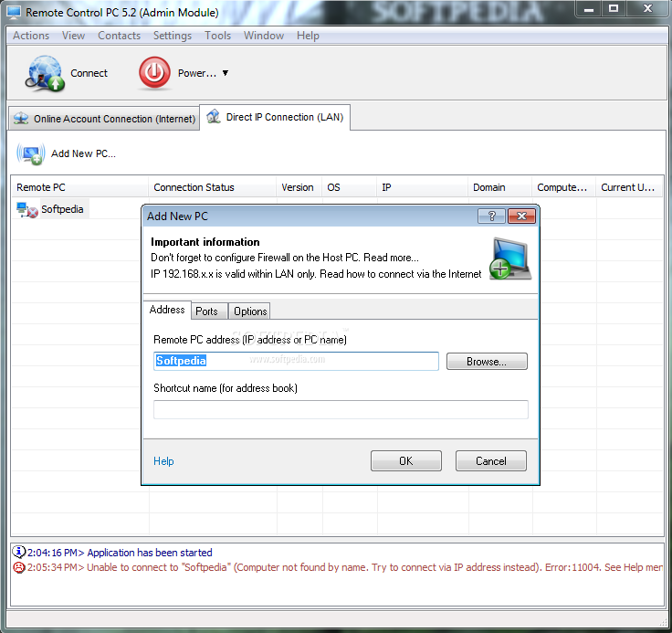672x633 pixels.
Task: Open the Actions menu
Action: [x=31, y=36]
